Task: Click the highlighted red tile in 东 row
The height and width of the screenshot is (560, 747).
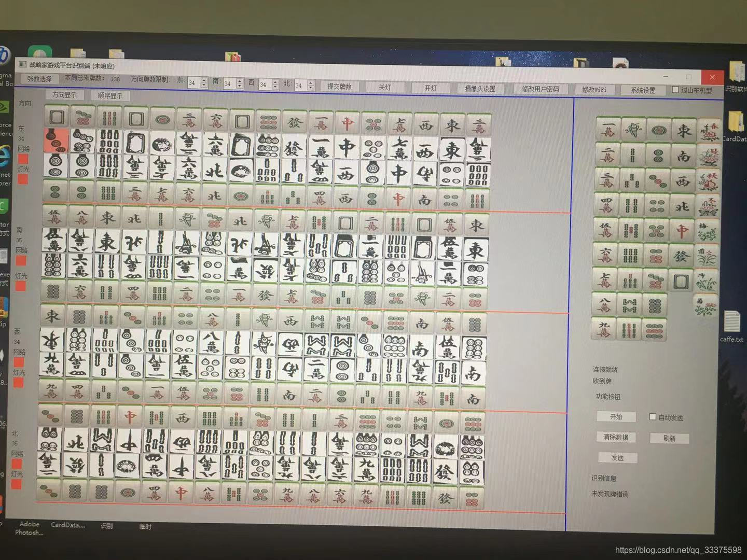Action: (56, 141)
